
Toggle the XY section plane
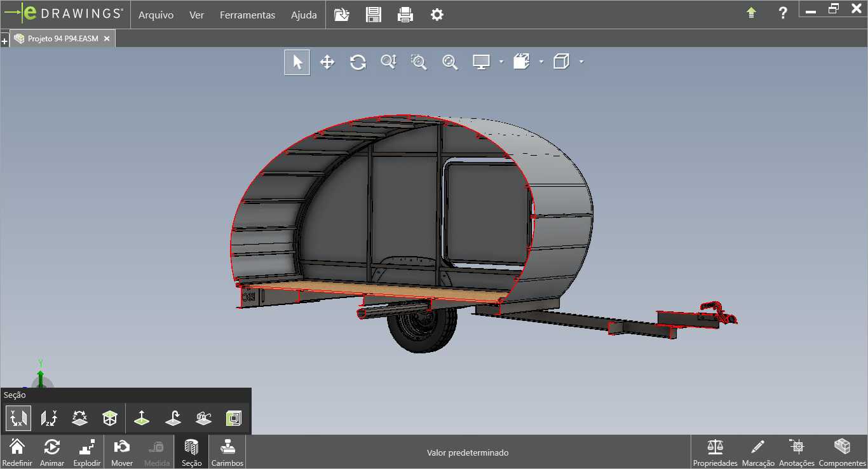coord(18,418)
